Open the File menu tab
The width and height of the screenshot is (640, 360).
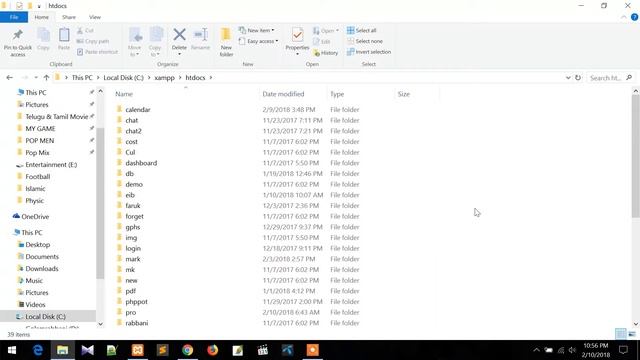pos(14,17)
